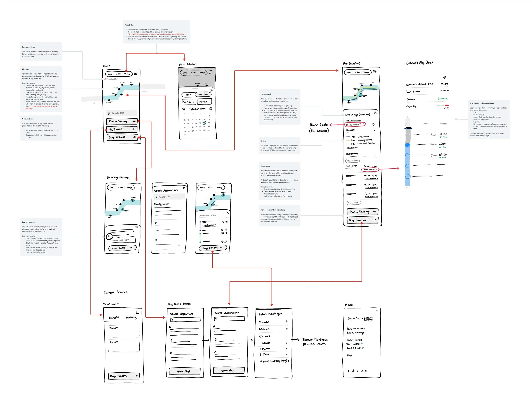Image resolution: width=532 pixels, height=419 pixels.
Task: Swap departure and destination in Journey Planner
Action: click(109, 236)
